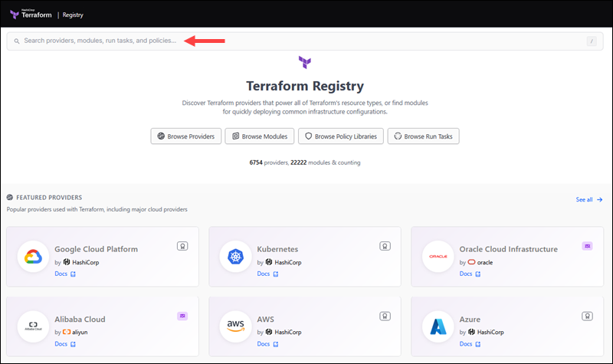Image resolution: width=613 pixels, height=364 pixels.
Task: Click the oracle publisher name
Action: click(x=485, y=262)
